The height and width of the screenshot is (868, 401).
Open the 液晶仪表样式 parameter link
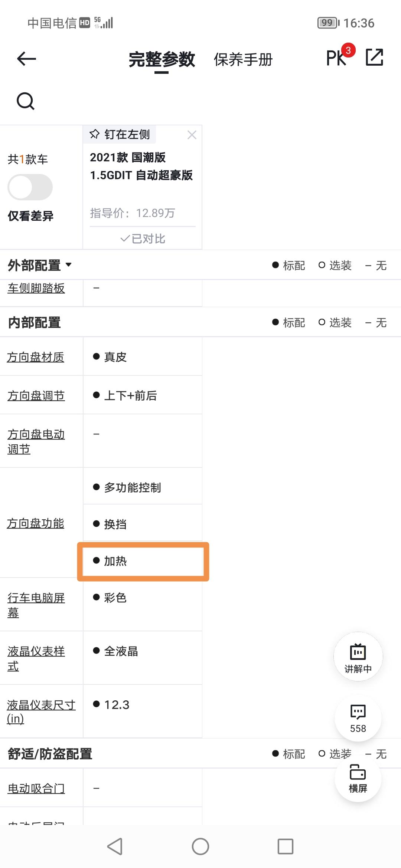coord(36,659)
